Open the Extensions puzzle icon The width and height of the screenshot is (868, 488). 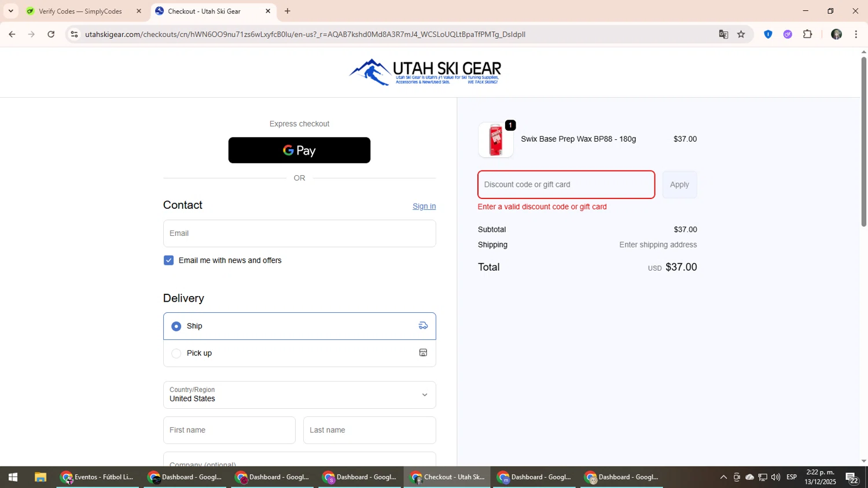[x=807, y=34]
